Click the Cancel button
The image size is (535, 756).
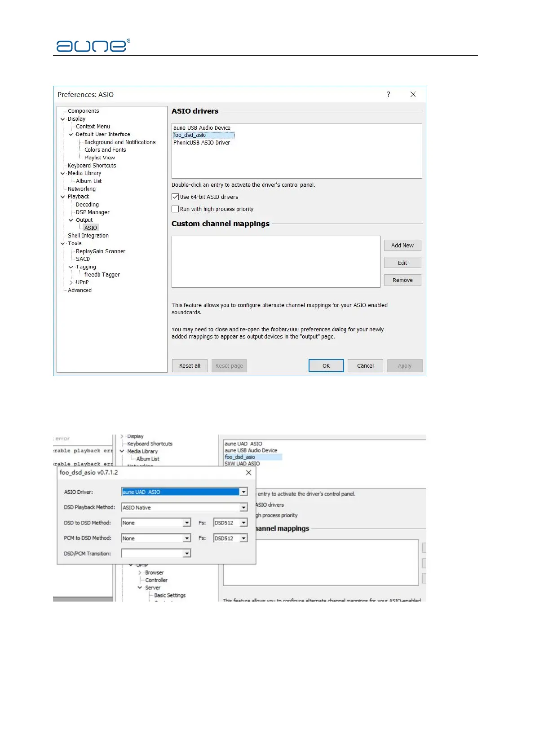tap(365, 366)
